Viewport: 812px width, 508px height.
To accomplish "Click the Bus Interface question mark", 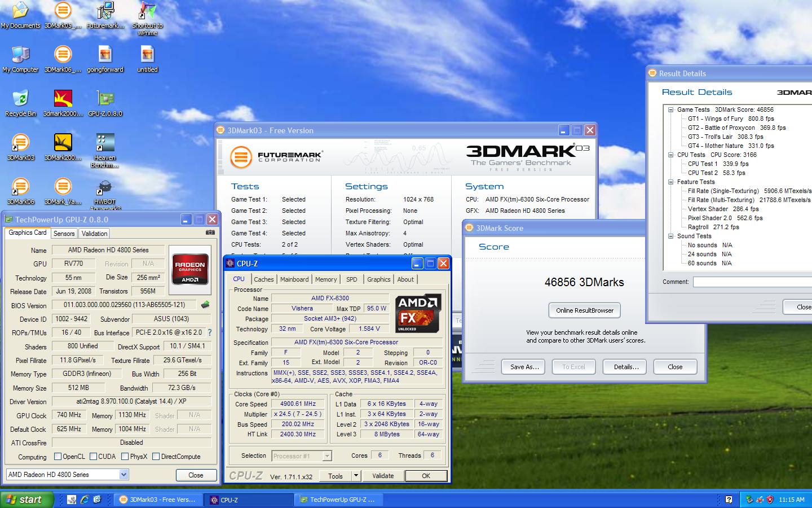I will point(210,332).
